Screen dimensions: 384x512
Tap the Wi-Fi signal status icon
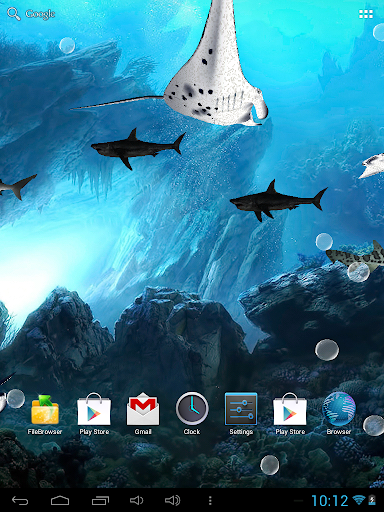(x=359, y=500)
